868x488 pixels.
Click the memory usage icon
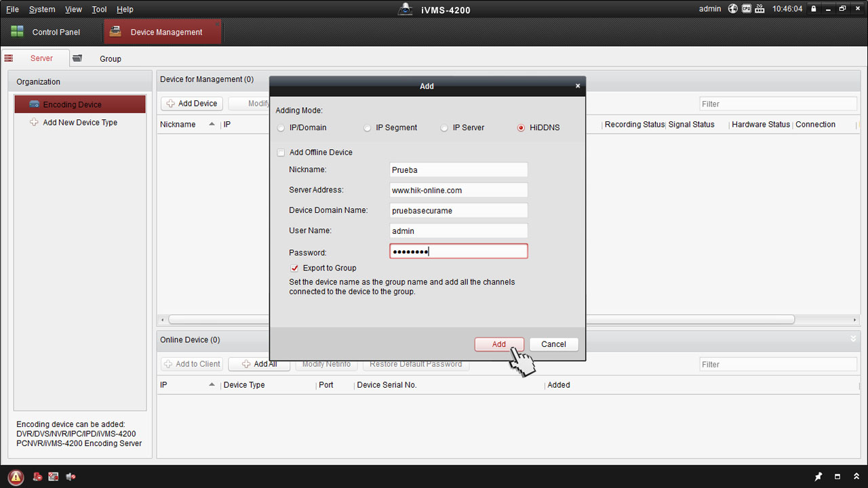tap(759, 9)
